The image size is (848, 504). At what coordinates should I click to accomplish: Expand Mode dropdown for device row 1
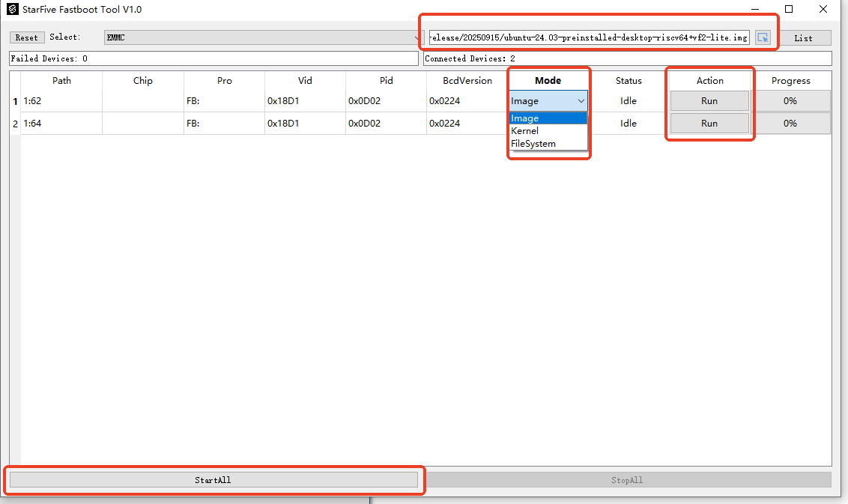(x=581, y=101)
